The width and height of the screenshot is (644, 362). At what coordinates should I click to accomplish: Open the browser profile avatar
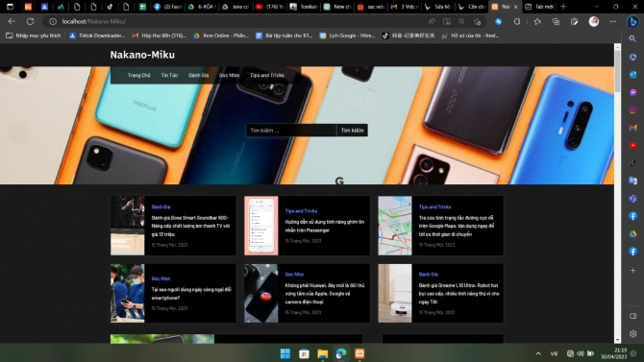593,21
